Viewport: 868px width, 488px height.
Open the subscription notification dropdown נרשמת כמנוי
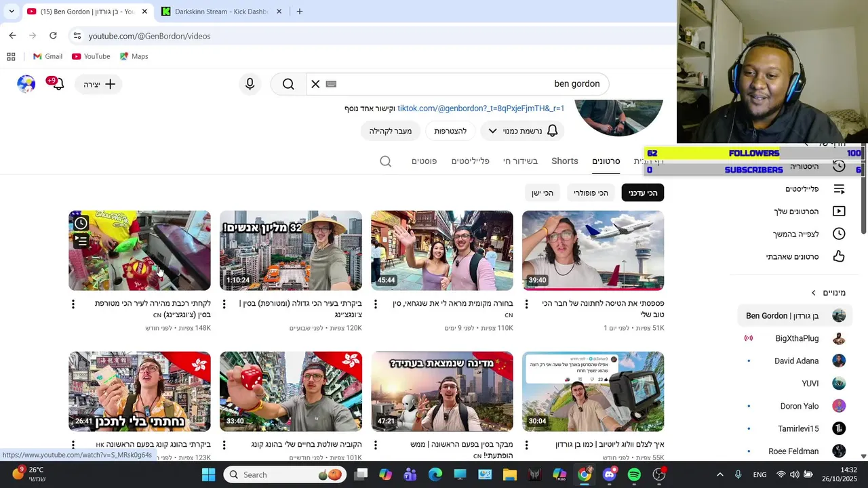[x=522, y=131]
